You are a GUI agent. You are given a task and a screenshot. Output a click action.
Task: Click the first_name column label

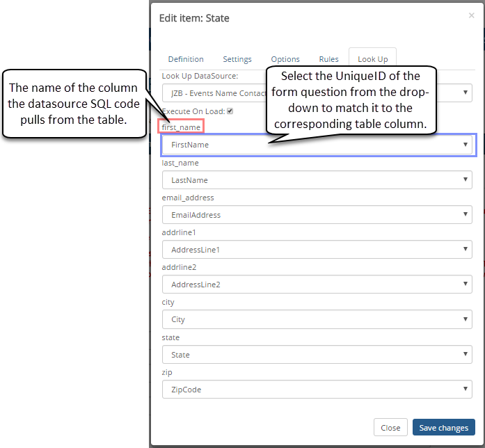(181, 127)
